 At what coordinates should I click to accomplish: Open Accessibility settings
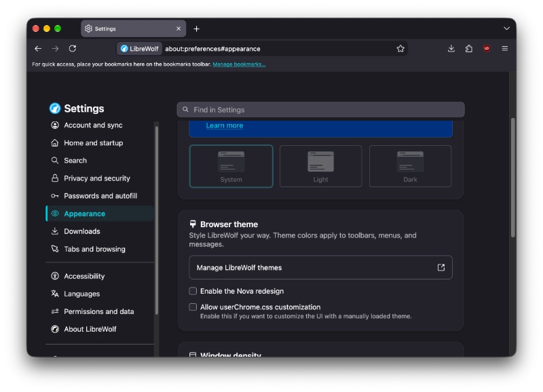(x=100, y=276)
